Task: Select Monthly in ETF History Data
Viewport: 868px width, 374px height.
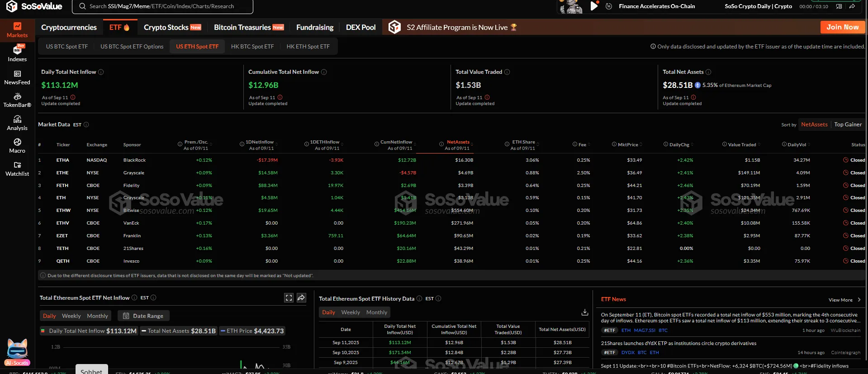Action: click(377, 312)
